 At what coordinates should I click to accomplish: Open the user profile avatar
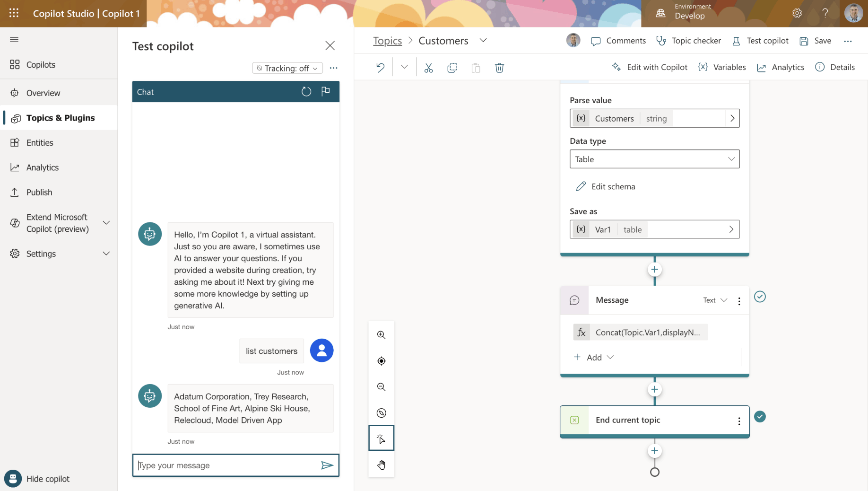853,13
